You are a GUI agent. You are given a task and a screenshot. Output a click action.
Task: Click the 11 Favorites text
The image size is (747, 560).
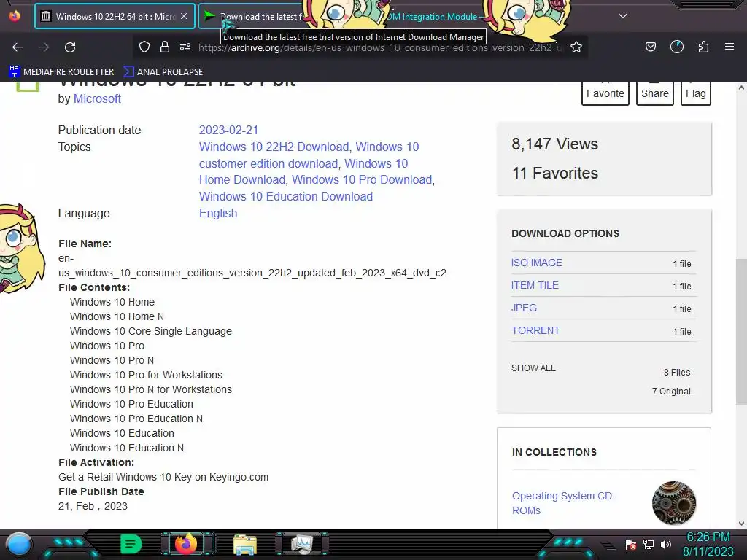554,173
